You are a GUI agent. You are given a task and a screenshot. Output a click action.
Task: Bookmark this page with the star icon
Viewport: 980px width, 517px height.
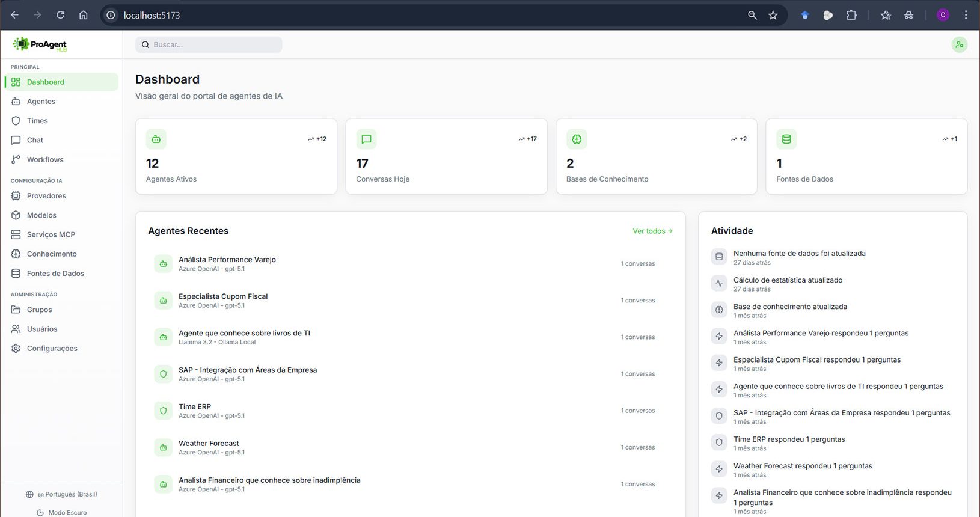773,15
